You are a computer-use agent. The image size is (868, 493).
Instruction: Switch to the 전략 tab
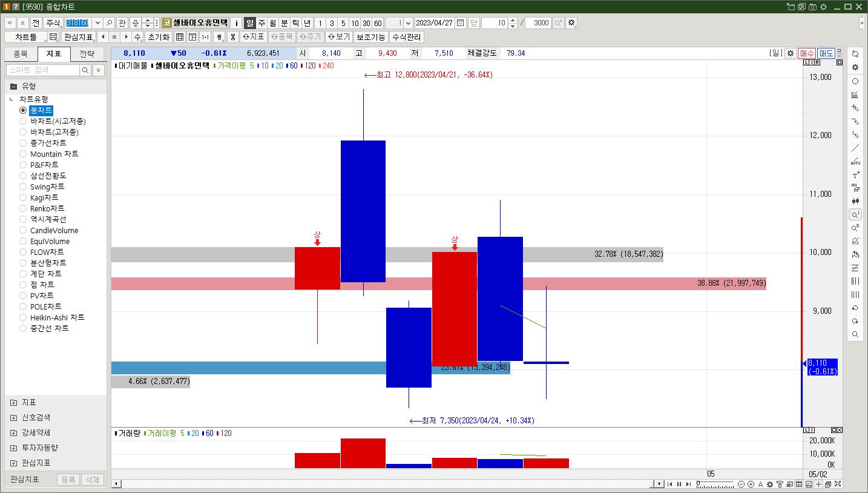[87, 54]
